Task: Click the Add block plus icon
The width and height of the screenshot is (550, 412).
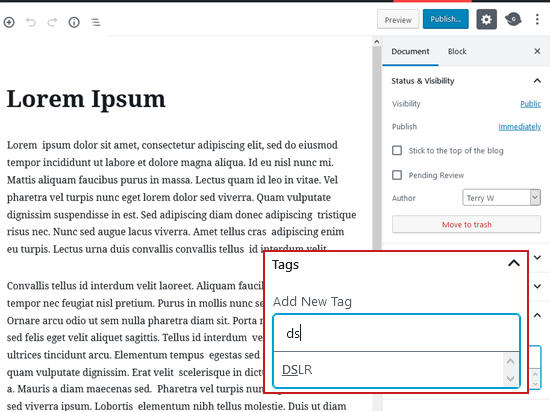Action: (9, 22)
